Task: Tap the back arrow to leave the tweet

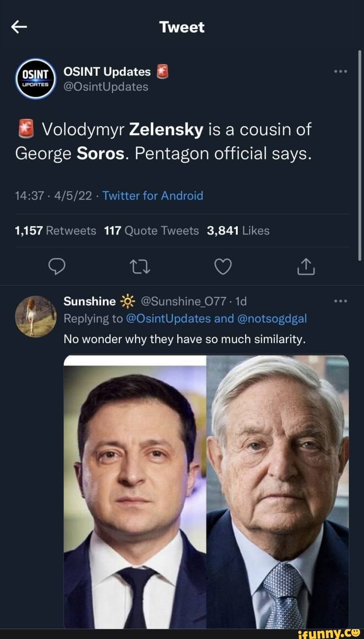Action: [18, 27]
